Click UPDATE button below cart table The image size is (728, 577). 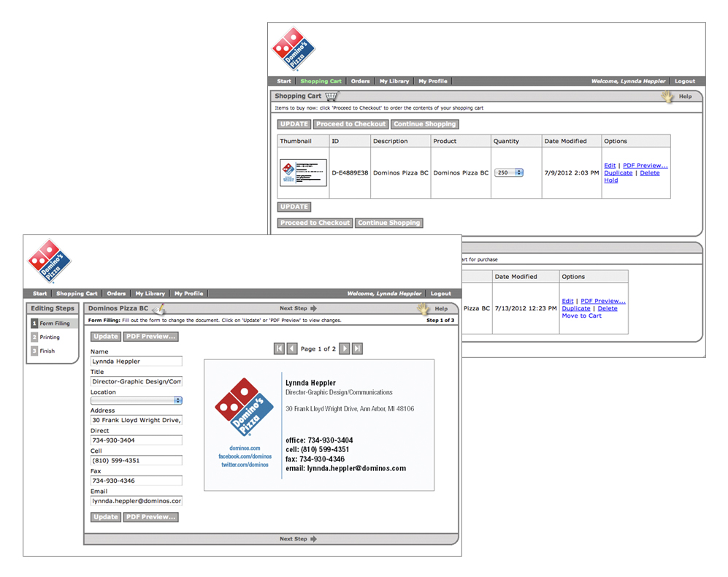(294, 207)
